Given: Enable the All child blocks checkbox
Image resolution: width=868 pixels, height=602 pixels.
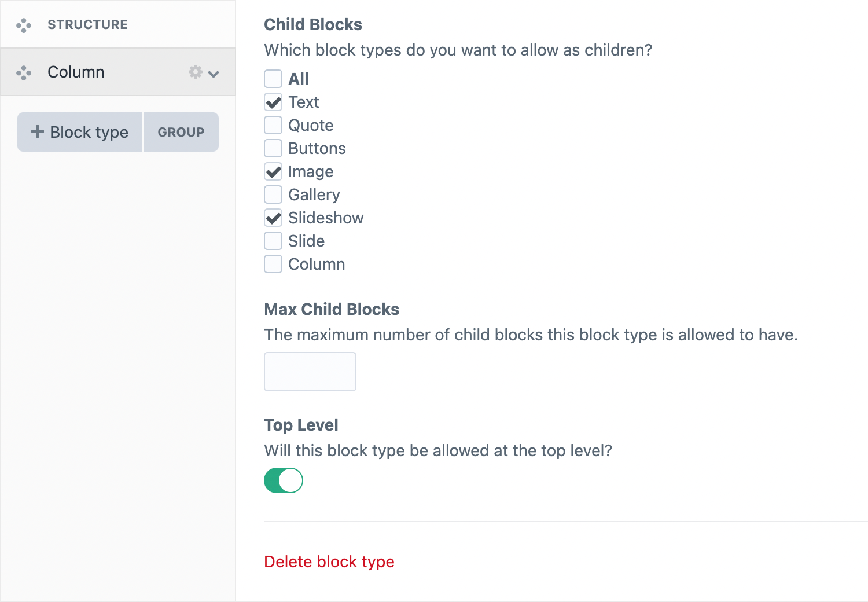Looking at the screenshot, I should [273, 79].
